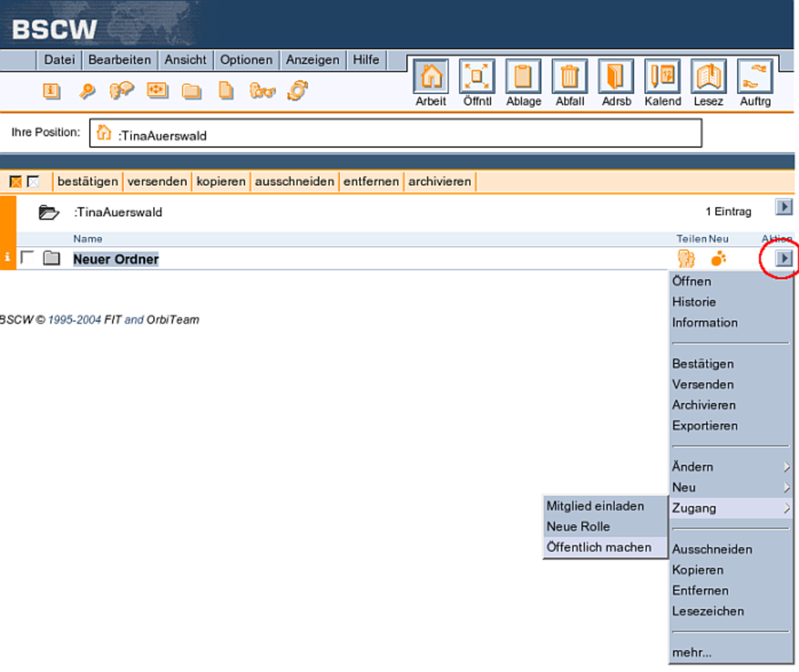Open the Datei menu

pos(59,60)
